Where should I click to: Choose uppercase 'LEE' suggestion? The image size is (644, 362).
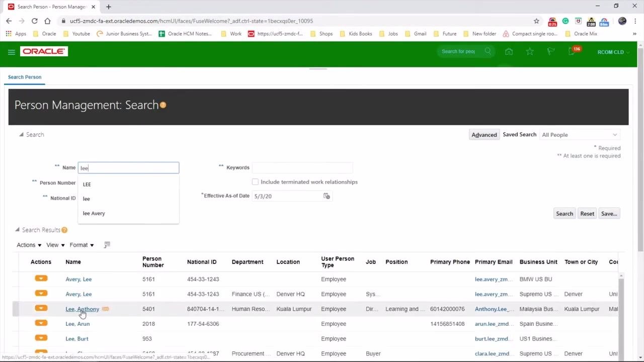(x=128, y=184)
